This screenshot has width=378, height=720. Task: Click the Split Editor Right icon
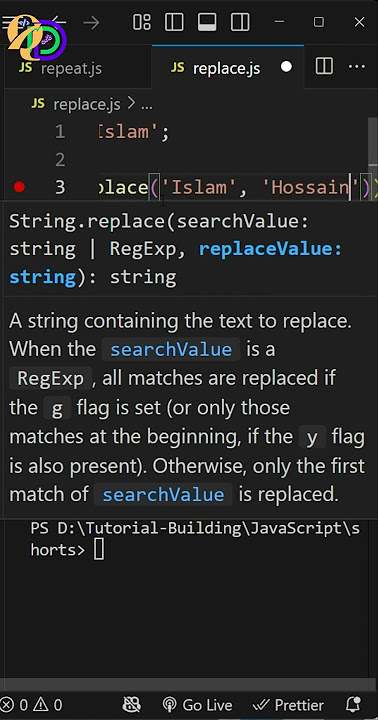(324, 67)
